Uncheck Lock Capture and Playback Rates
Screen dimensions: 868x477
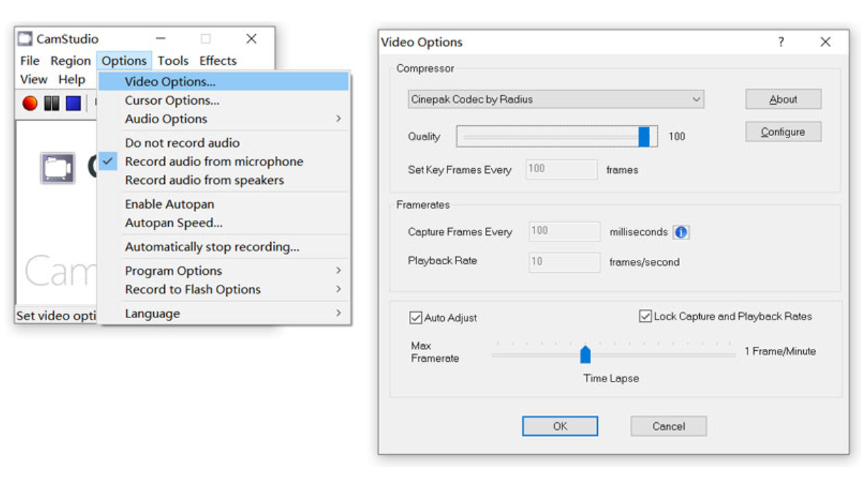(x=646, y=316)
